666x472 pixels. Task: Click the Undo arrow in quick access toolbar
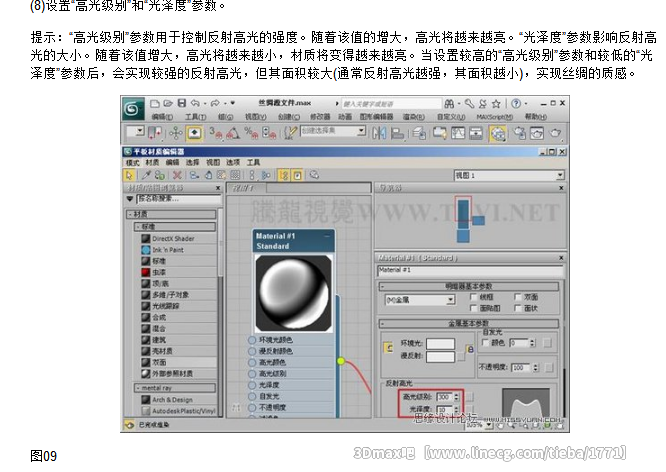(193, 103)
